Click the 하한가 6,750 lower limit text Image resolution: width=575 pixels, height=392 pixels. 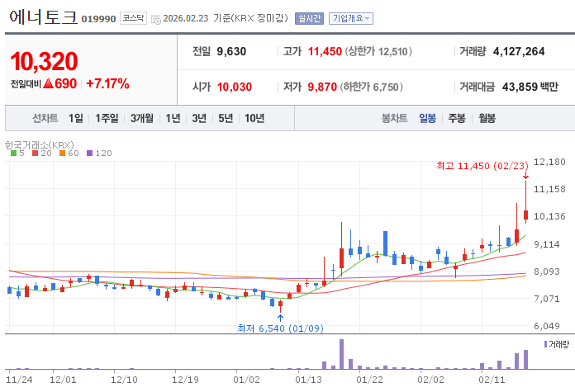click(x=371, y=87)
